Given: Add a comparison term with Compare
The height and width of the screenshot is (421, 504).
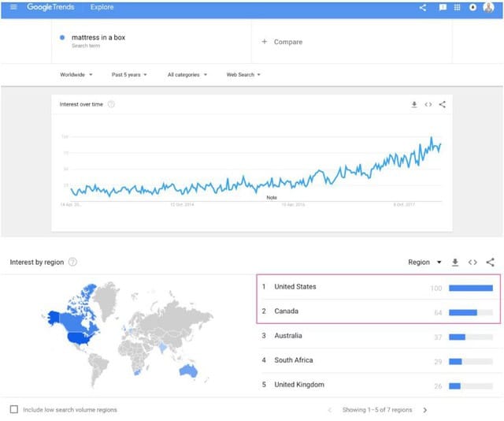Looking at the screenshot, I should click(x=282, y=42).
